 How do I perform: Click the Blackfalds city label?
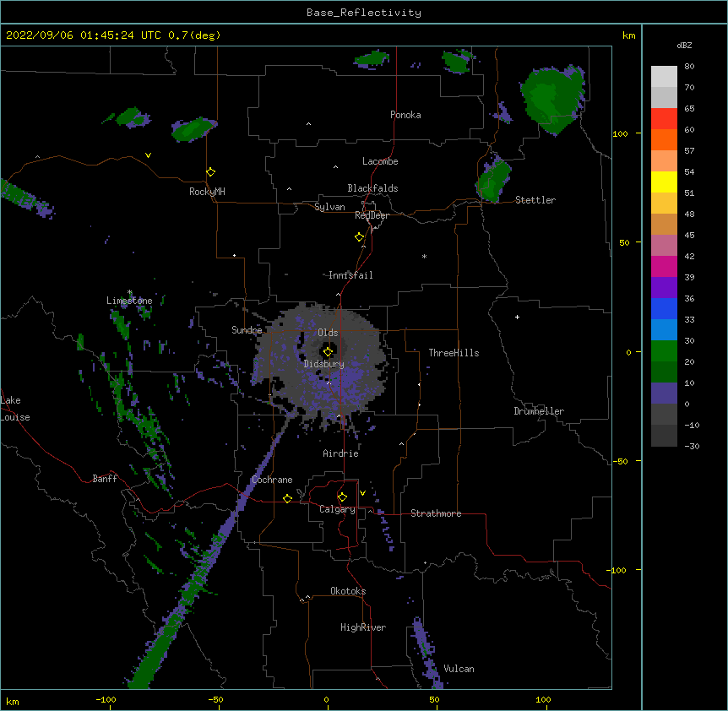372,188
